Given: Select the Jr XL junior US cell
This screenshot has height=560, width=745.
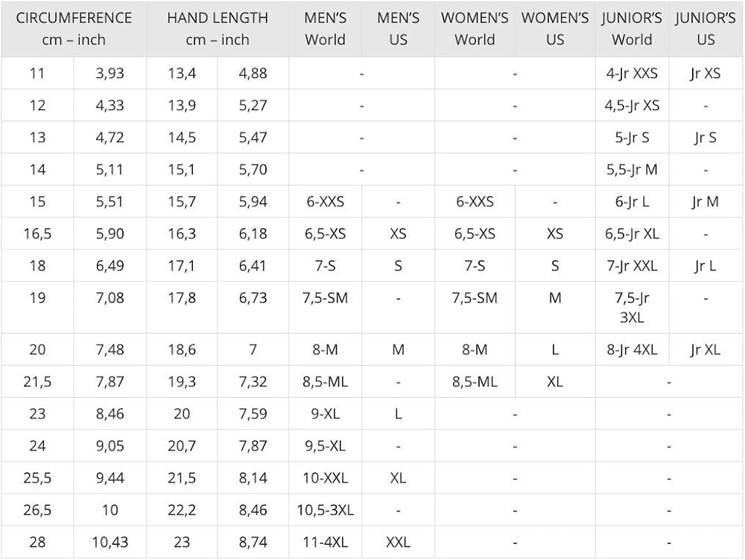Looking at the screenshot, I should click(705, 350).
